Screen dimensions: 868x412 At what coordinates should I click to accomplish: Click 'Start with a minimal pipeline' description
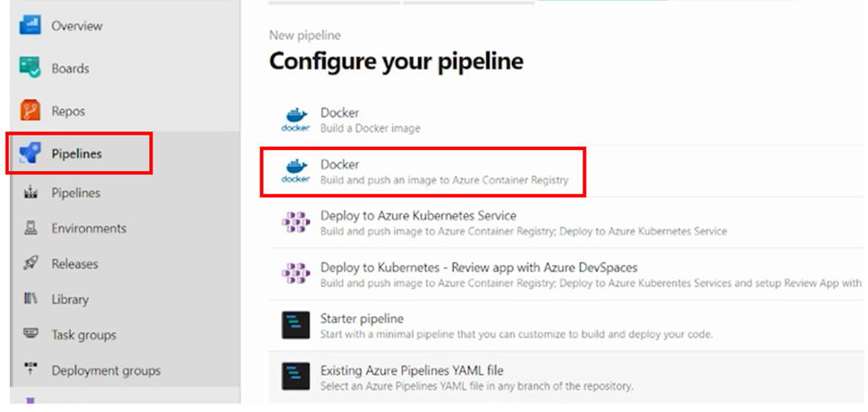click(516, 334)
